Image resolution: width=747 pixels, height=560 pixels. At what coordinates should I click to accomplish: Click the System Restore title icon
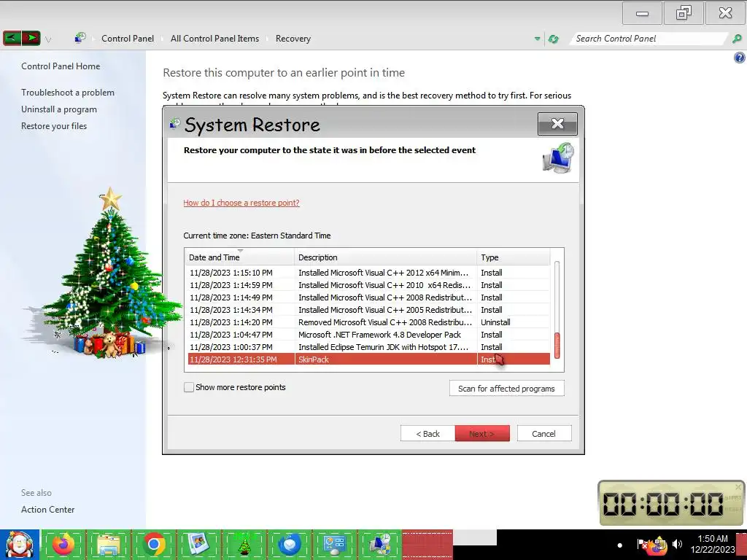[175, 124]
